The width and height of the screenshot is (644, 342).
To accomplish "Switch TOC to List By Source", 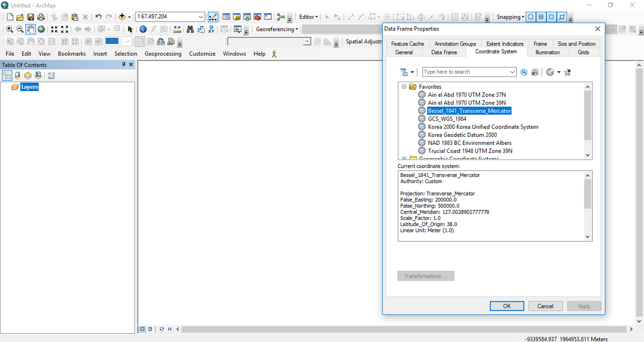I will pos(17,75).
